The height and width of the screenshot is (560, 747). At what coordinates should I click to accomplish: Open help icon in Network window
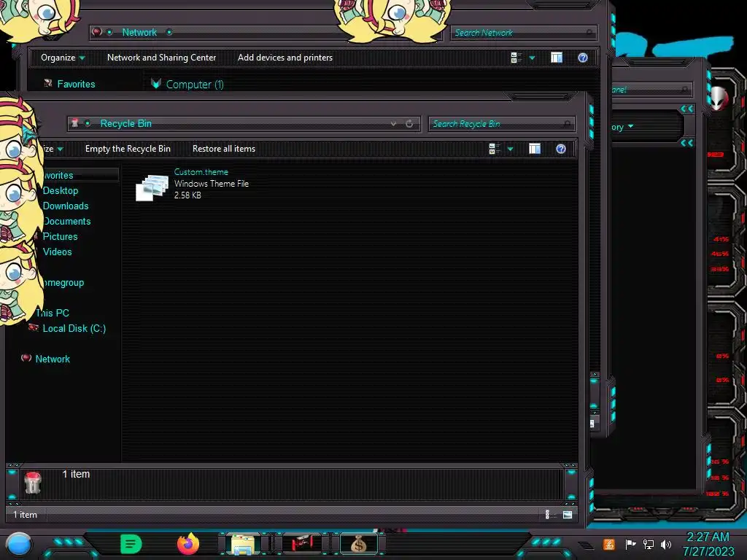click(583, 58)
